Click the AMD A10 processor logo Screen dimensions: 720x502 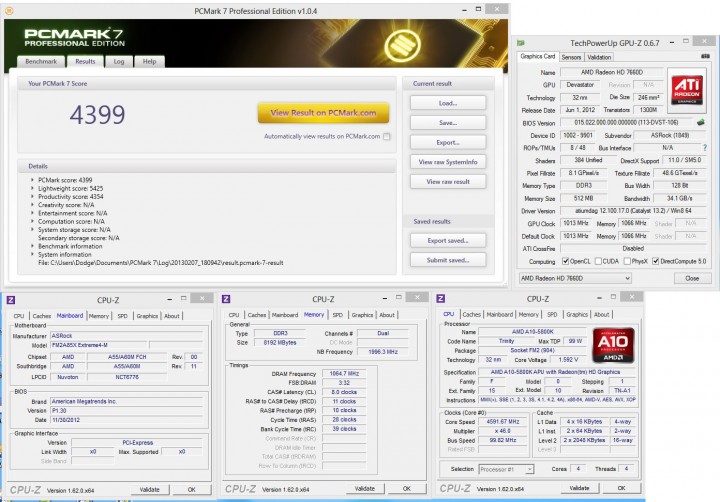[x=613, y=344]
